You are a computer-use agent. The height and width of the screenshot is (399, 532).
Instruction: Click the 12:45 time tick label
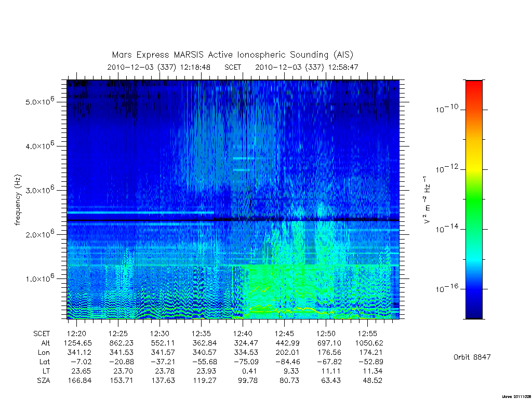tap(284, 334)
